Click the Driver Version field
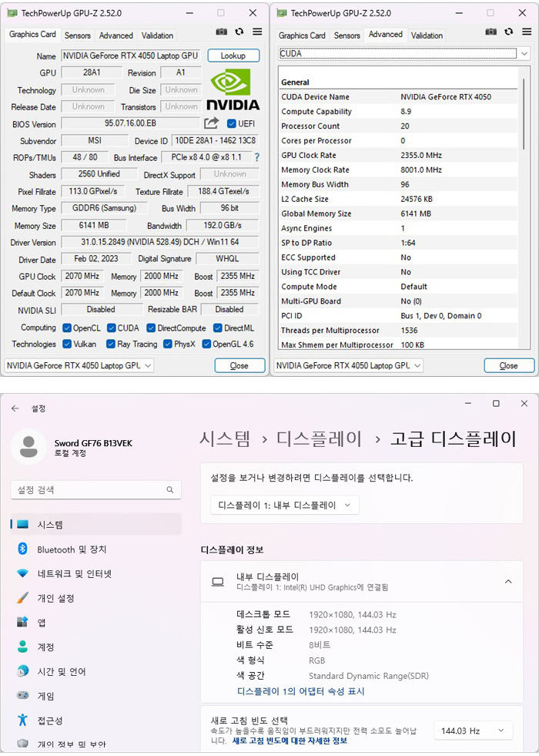 (160, 241)
